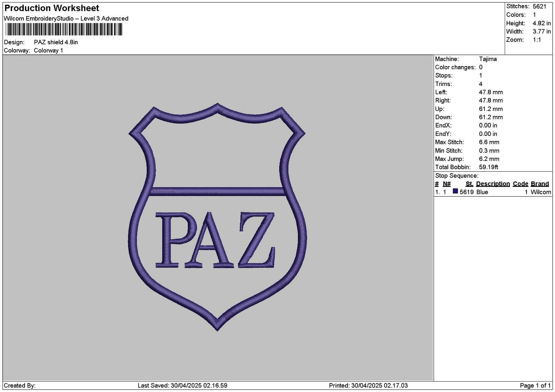The width and height of the screenshot is (555, 392).
Task: Click the Blue thread description
Action: pos(482,192)
